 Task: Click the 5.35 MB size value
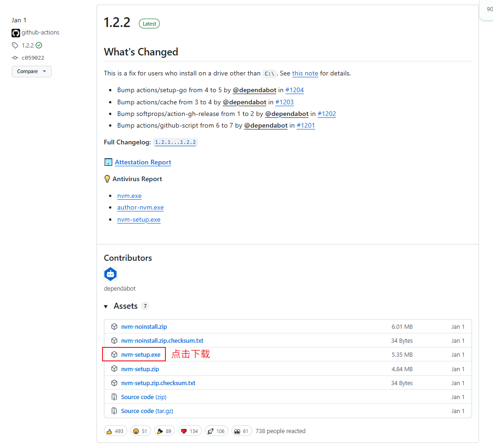pos(402,355)
